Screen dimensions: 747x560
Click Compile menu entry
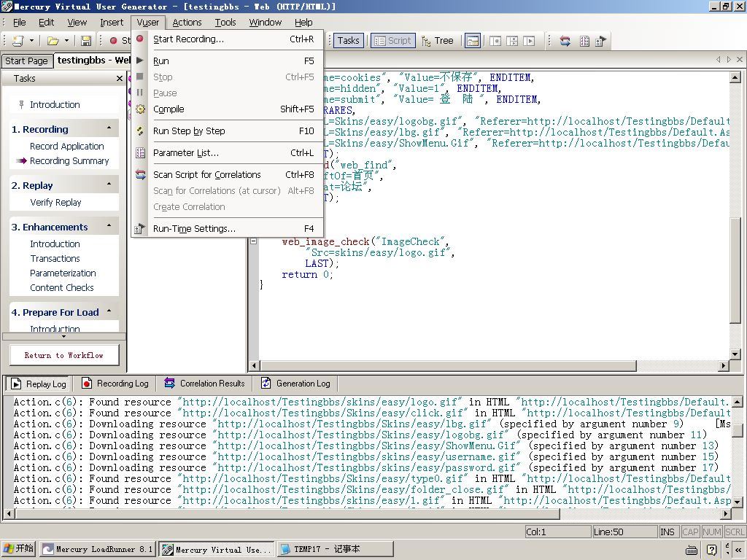(169, 109)
